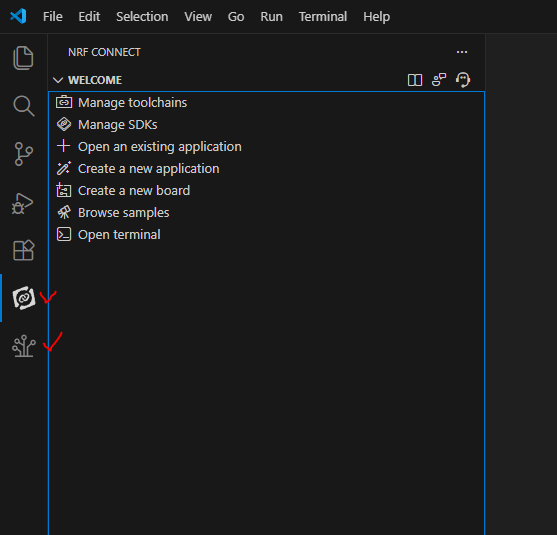Click the Manage SDKs icon

click(64, 124)
